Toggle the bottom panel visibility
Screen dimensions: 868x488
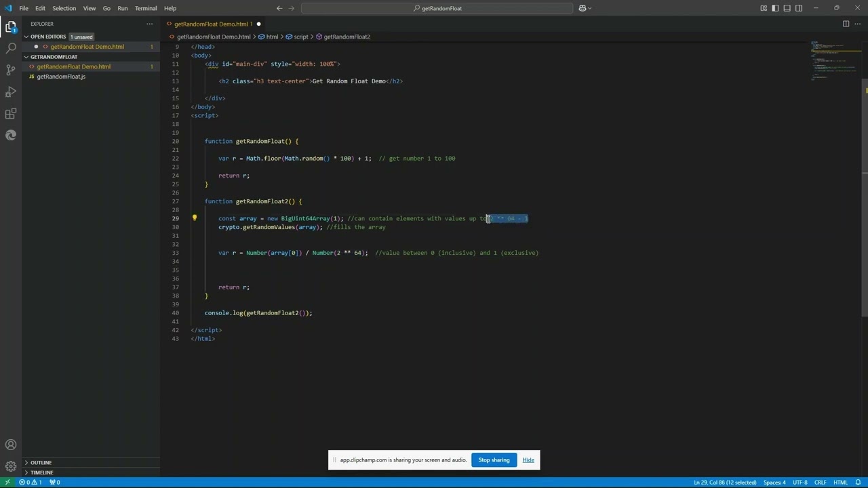point(787,8)
